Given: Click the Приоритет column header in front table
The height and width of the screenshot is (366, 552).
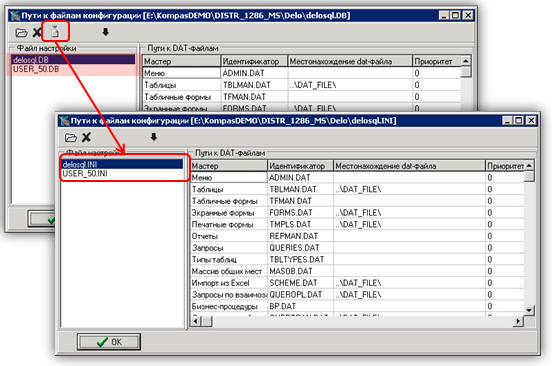Looking at the screenshot, I should [505, 166].
